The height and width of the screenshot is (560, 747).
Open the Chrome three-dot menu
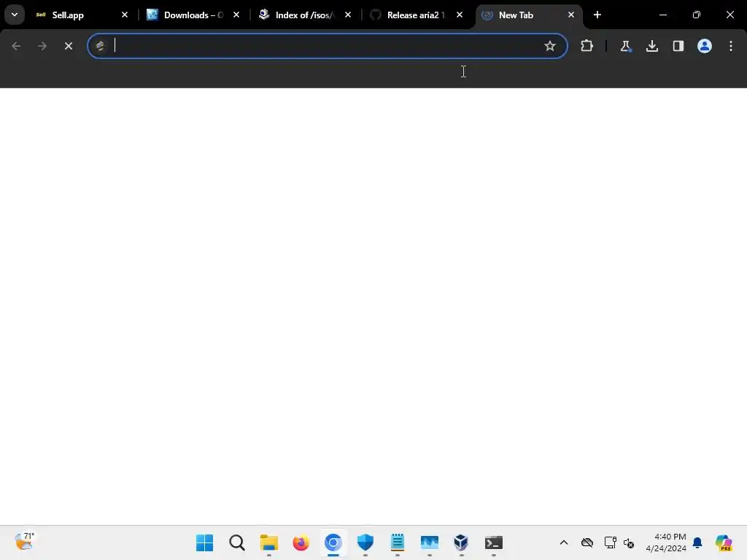[x=731, y=46]
